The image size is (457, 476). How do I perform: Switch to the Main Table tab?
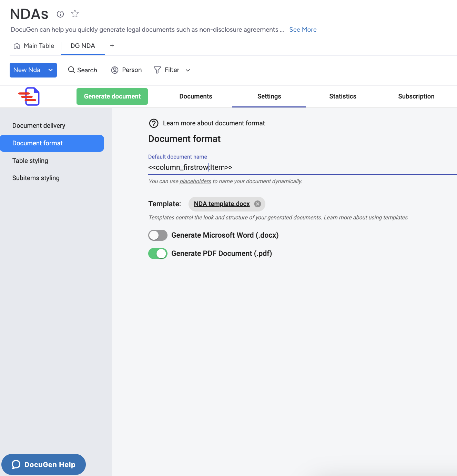pos(34,46)
